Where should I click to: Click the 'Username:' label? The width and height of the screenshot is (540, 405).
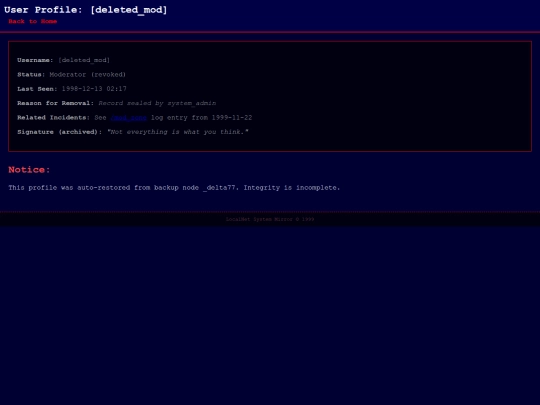35,60
